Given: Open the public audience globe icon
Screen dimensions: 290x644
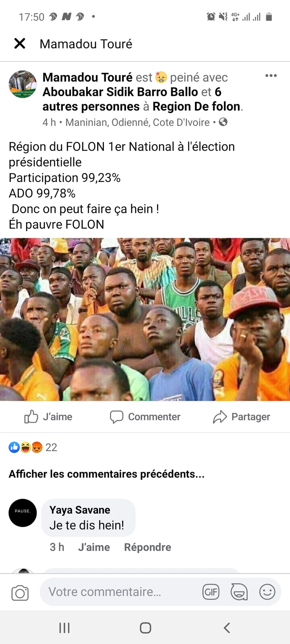Looking at the screenshot, I should pyautogui.click(x=223, y=122).
